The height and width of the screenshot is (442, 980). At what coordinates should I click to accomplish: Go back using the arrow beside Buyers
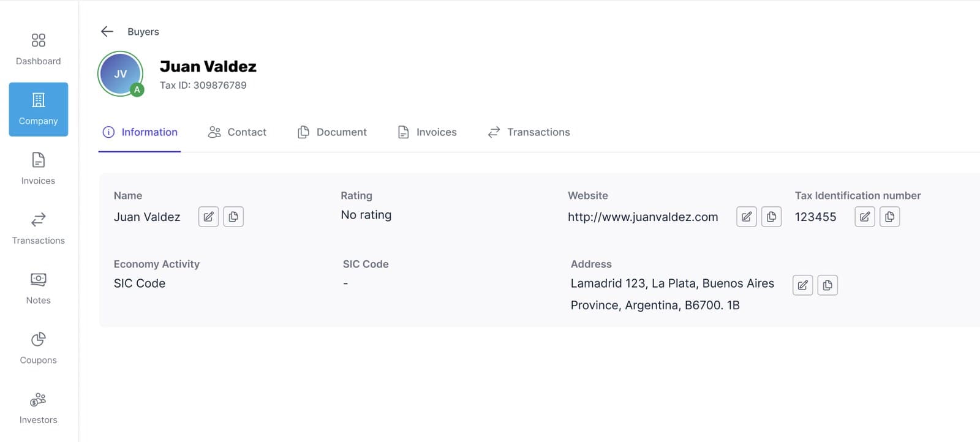click(x=107, y=31)
